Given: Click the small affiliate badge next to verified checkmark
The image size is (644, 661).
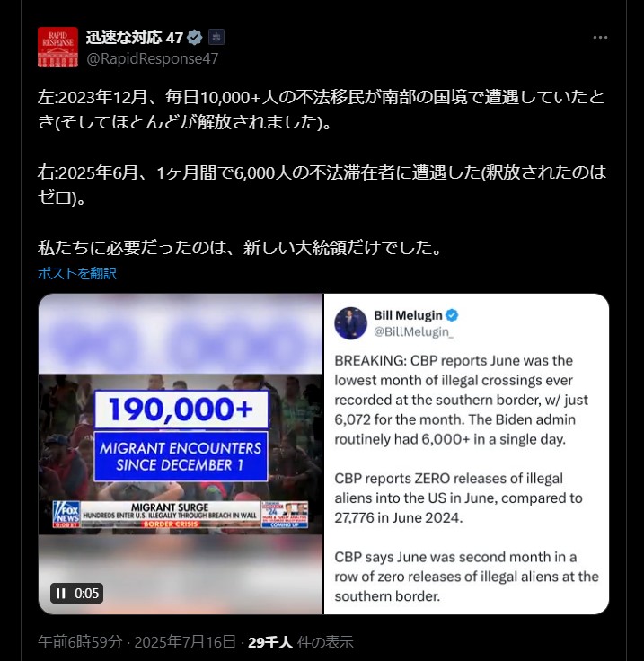Looking at the screenshot, I should coord(216,37).
